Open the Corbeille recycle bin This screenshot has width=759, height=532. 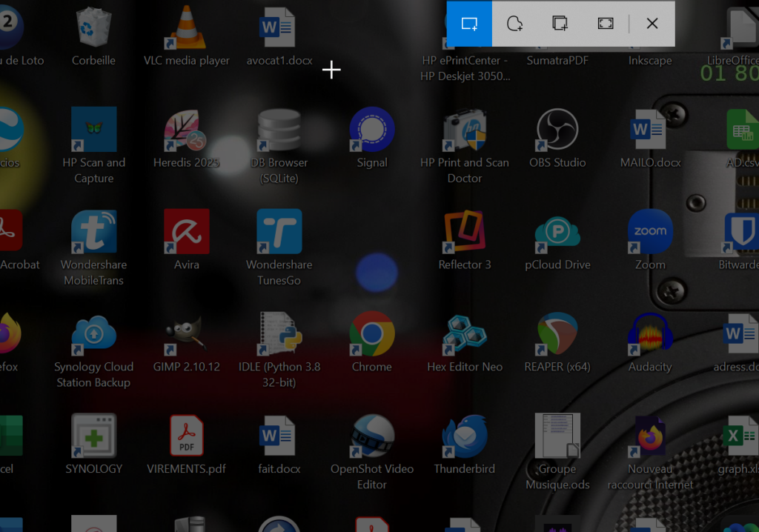click(x=93, y=28)
